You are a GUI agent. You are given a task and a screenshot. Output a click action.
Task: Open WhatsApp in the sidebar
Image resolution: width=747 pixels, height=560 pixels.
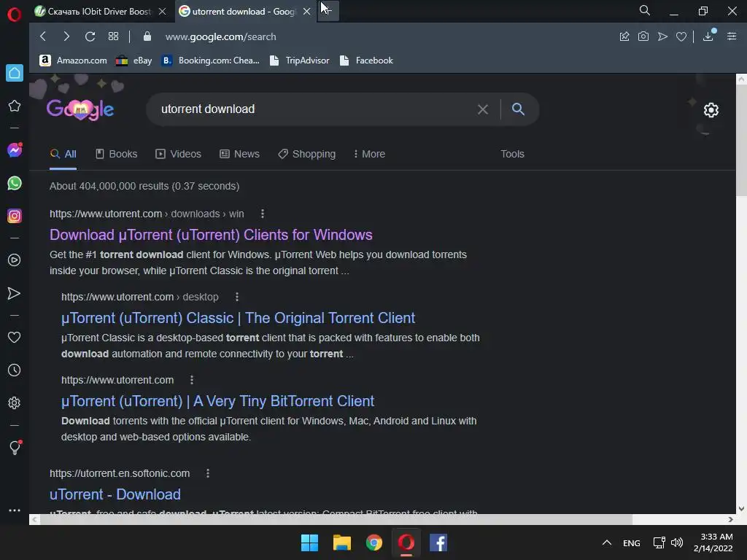(x=15, y=183)
